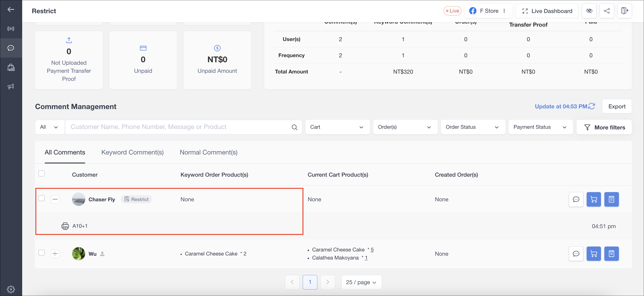Open the store analytics sidebar icon
The height and width of the screenshot is (296, 644).
pyautogui.click(x=11, y=67)
